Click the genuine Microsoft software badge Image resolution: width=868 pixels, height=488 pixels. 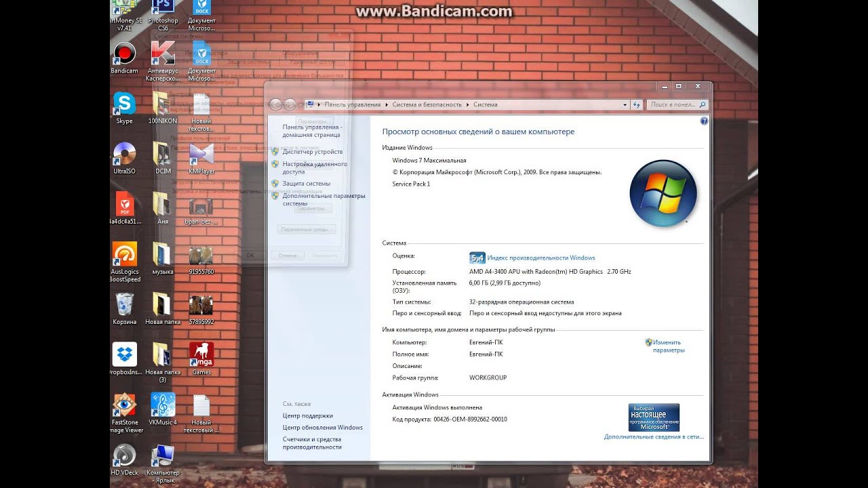pos(654,418)
